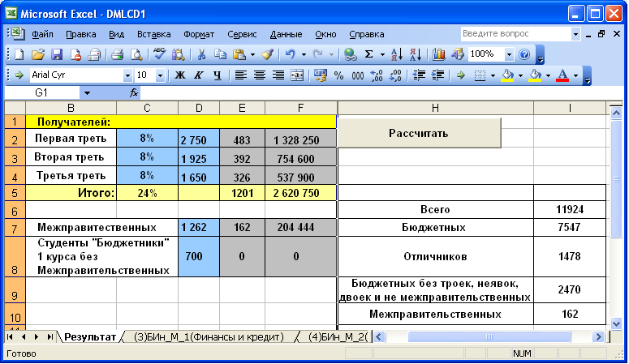Open the Print Preview tool
The width and height of the screenshot is (629, 364).
click(x=136, y=54)
